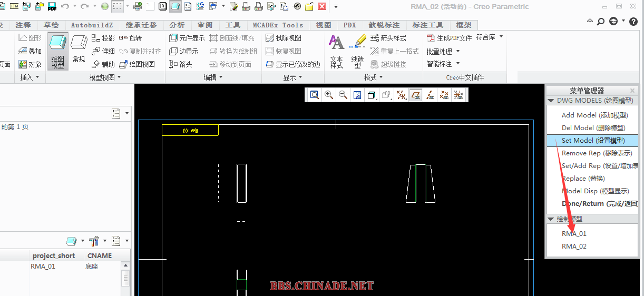Click the Arrow Style (箭头样式) button
The height and width of the screenshot is (296, 644).
388,38
